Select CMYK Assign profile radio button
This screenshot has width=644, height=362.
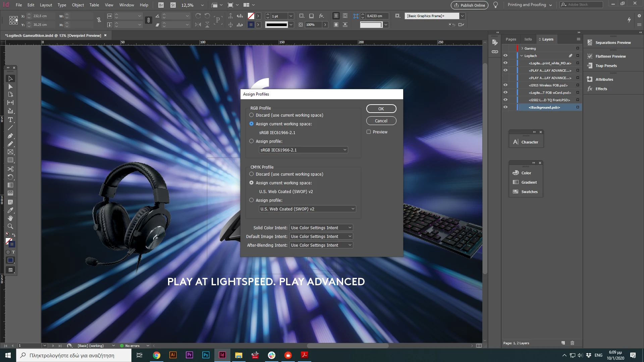click(252, 200)
